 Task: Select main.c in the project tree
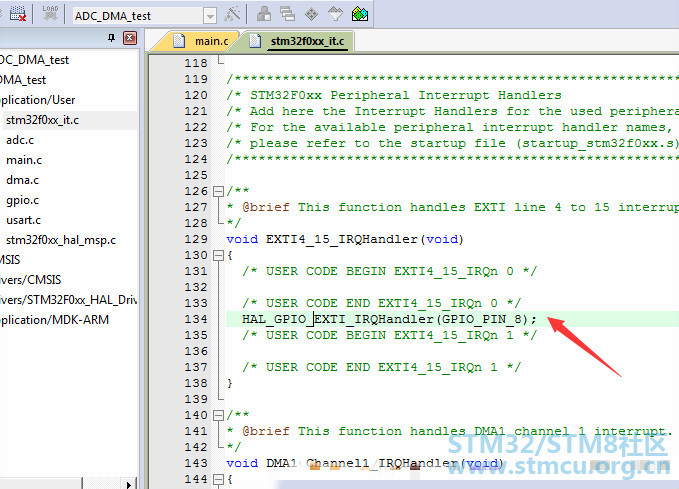pyautogui.click(x=24, y=160)
